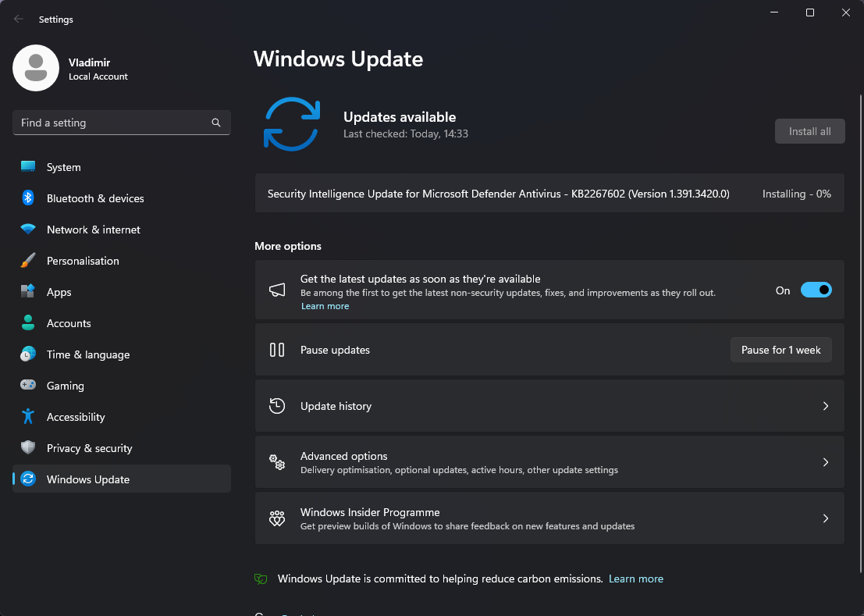Go to Apps settings section
864x616 pixels.
point(59,292)
